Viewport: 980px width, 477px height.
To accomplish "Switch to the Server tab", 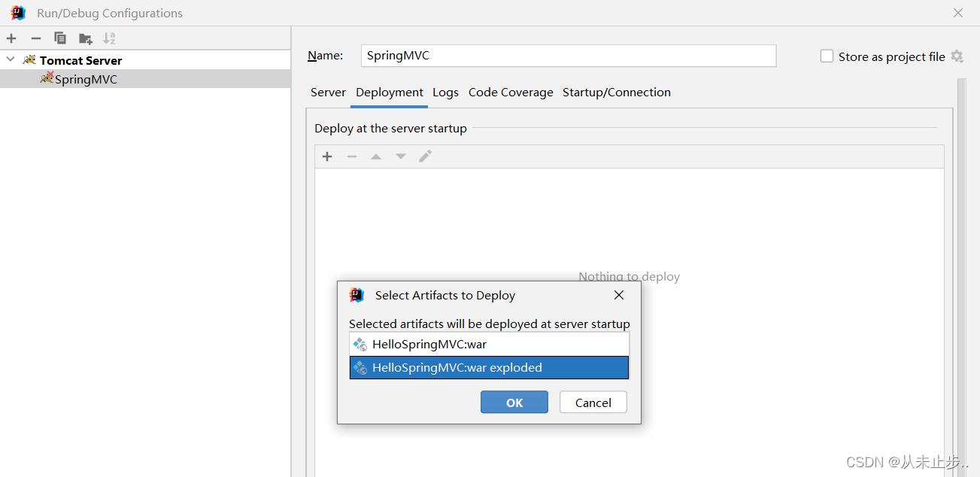I will 328,93.
